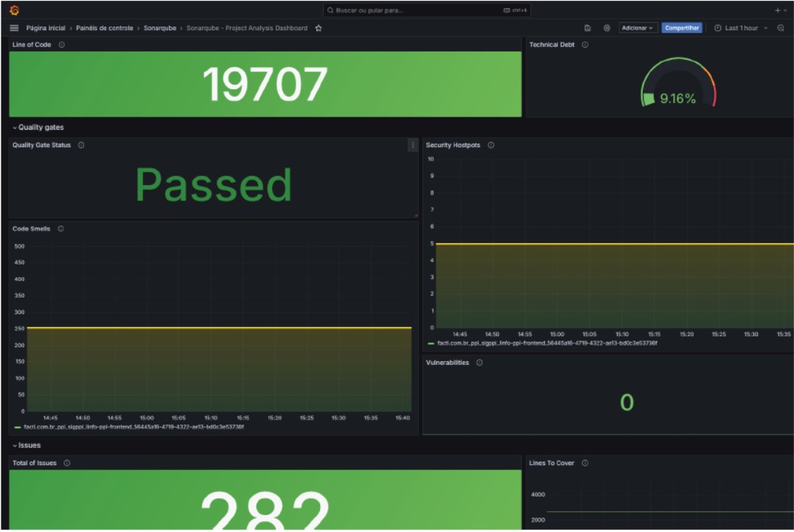Toggle Code Smells legend series visibility
This screenshot has height=532, width=794.
pyautogui.click(x=133, y=427)
